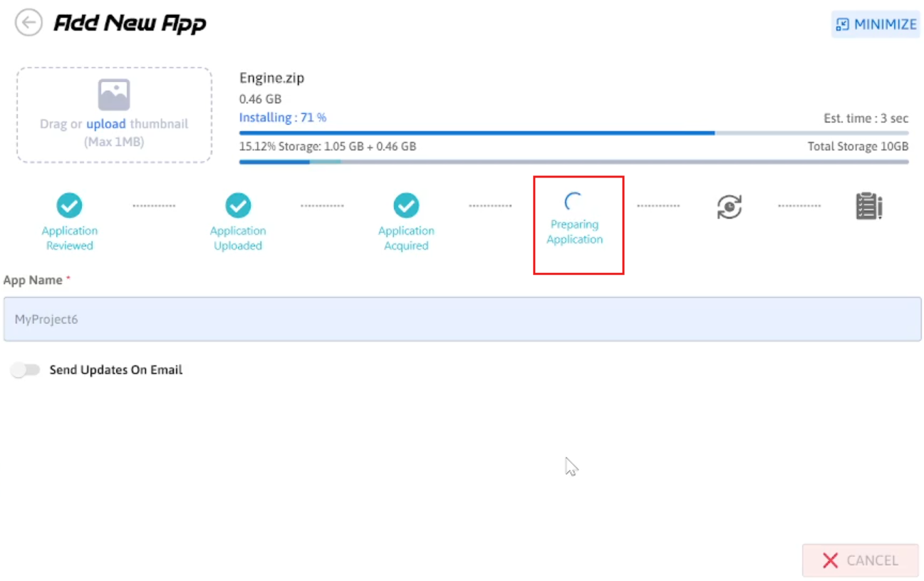Minimize the Add New App panel
This screenshot has width=924, height=581.
[876, 24]
